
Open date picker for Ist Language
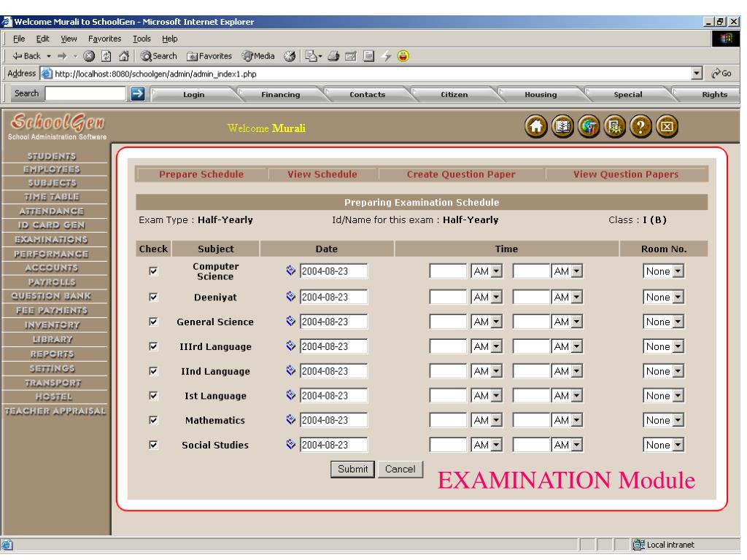[290, 394]
